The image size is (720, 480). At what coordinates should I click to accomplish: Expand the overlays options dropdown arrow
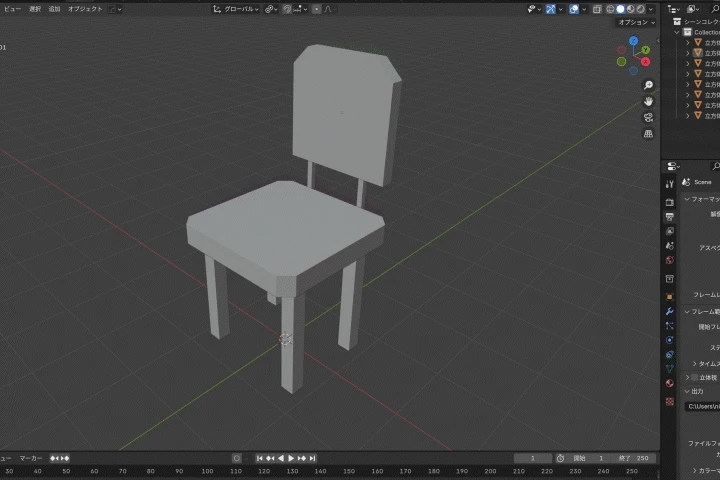point(584,9)
